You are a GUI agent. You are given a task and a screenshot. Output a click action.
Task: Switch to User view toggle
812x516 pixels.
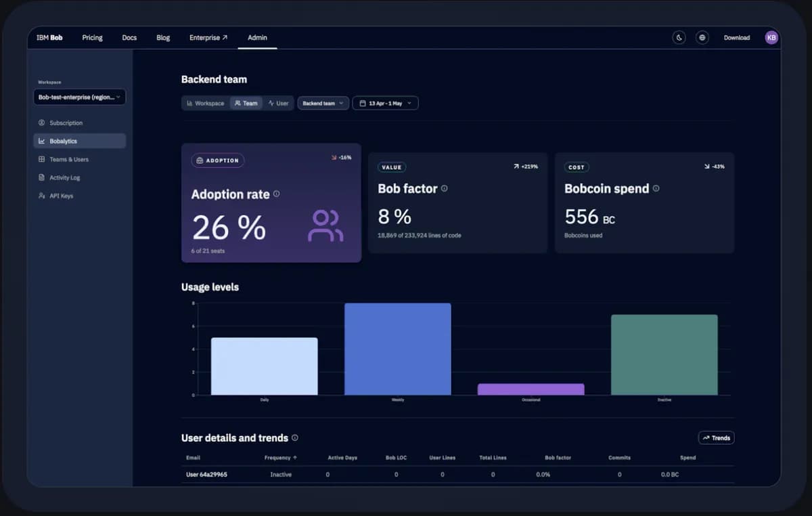(278, 104)
